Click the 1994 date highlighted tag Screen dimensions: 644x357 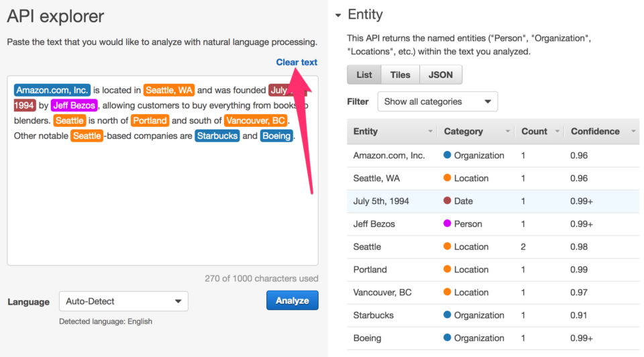pos(24,105)
